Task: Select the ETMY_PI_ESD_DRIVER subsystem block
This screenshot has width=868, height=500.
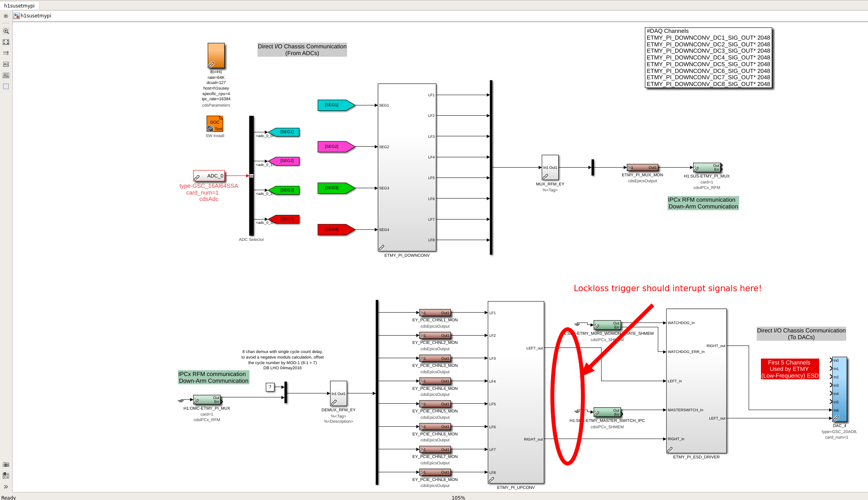Action: (696, 380)
